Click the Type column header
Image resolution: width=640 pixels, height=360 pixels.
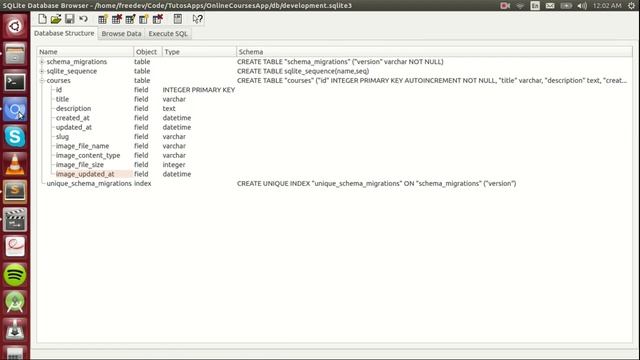[x=199, y=52]
